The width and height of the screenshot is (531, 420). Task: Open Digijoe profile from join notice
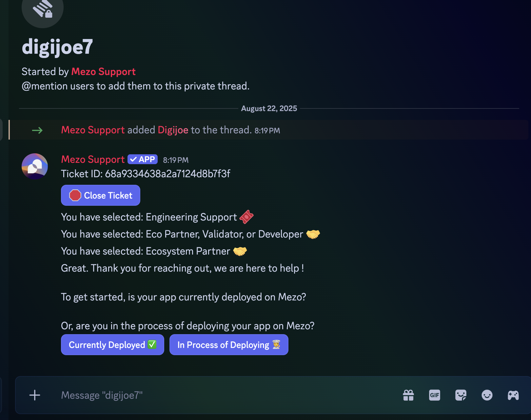point(173,130)
